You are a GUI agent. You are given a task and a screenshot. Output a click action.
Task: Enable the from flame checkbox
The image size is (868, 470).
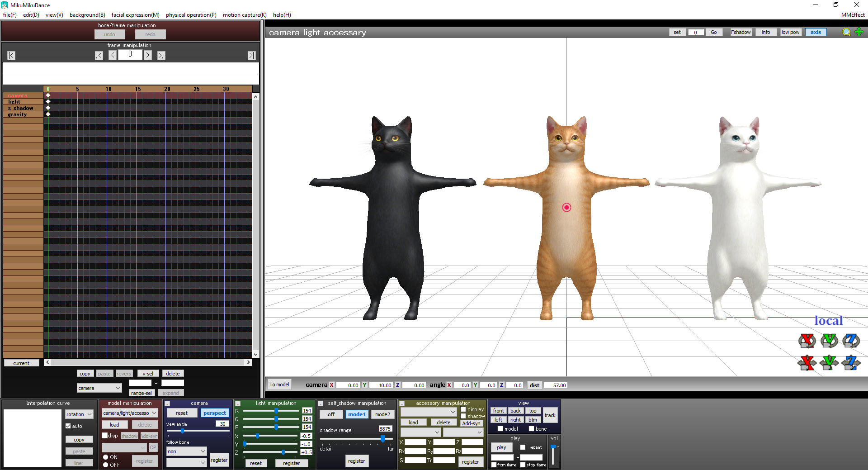[494, 465]
